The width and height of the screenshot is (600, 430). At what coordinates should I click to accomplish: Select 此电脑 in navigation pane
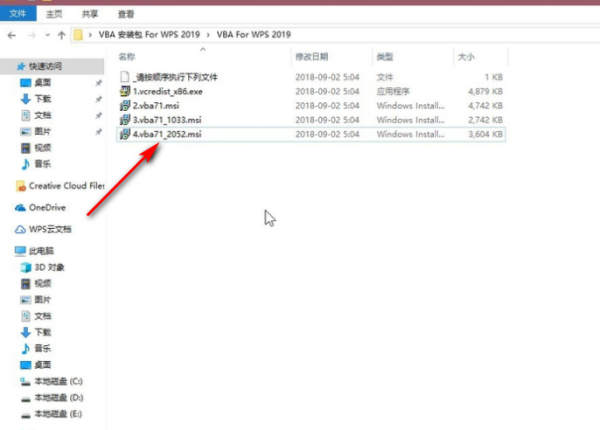(x=41, y=251)
